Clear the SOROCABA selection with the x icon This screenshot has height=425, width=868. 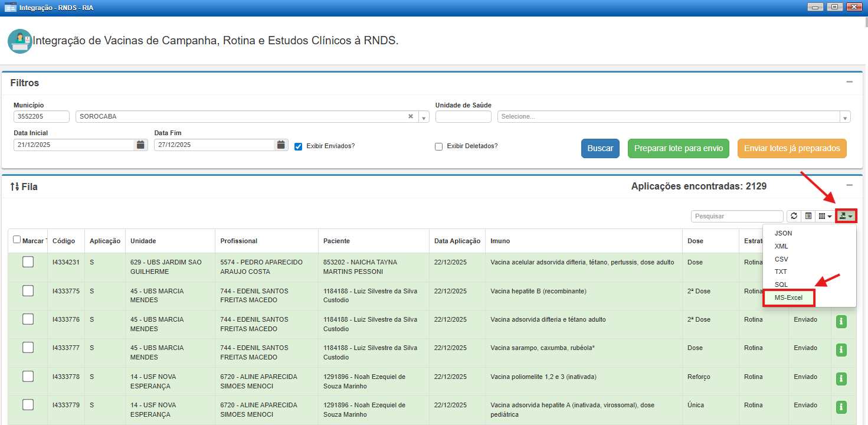(x=411, y=116)
